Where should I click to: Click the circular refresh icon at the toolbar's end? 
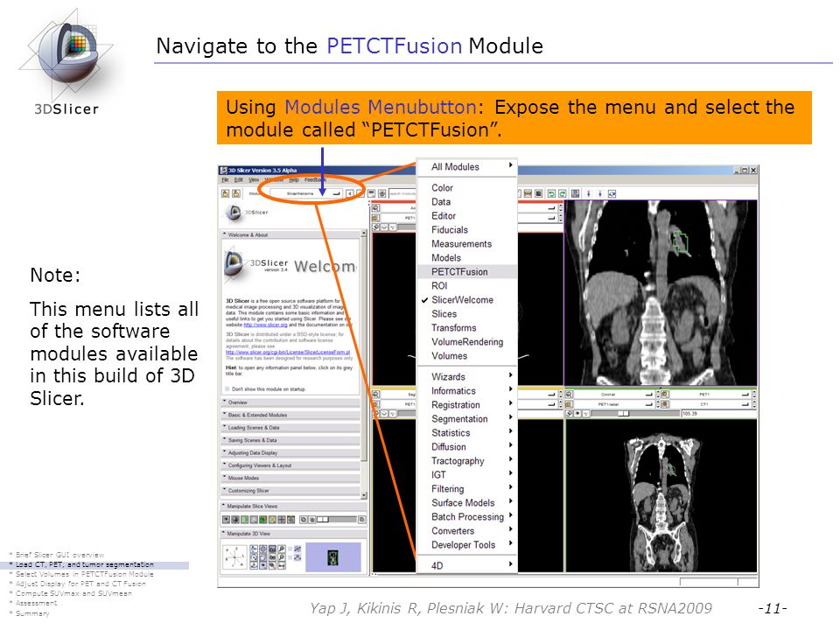tap(612, 193)
